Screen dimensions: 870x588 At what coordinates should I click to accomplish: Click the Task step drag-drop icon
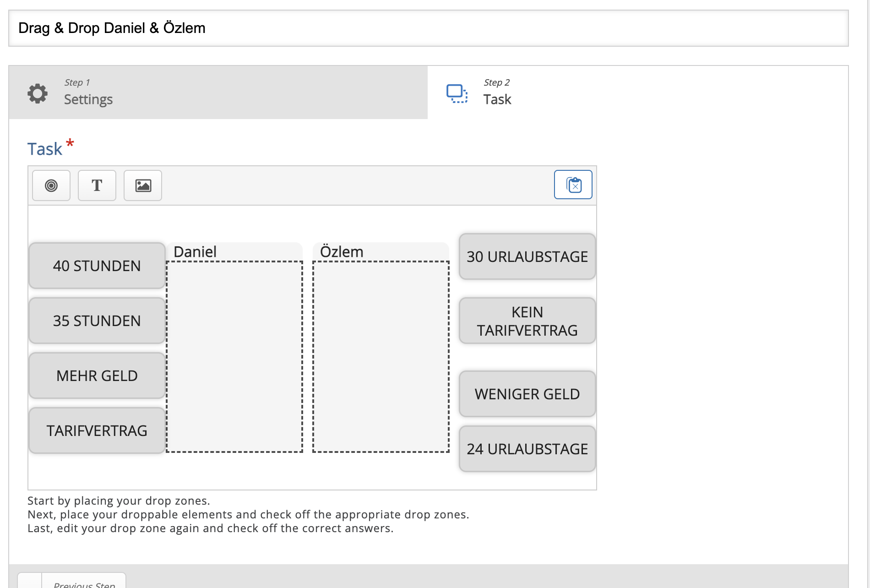click(457, 93)
